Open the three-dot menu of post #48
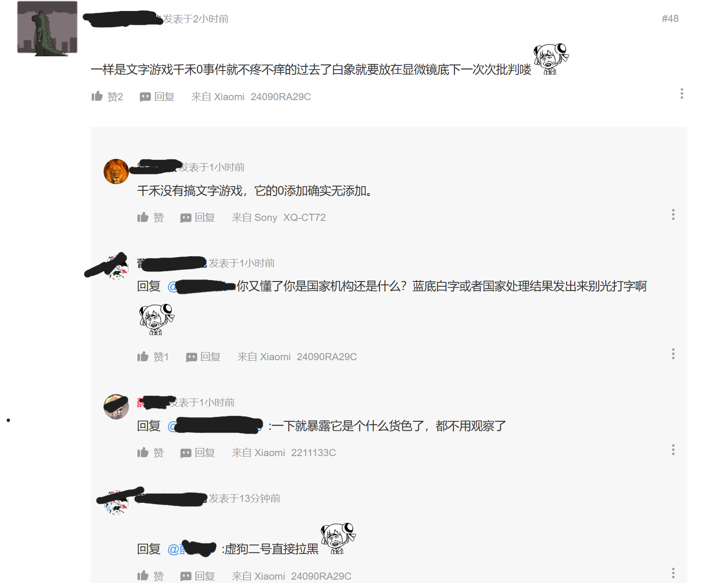This screenshot has height=583, width=728. pos(682,94)
